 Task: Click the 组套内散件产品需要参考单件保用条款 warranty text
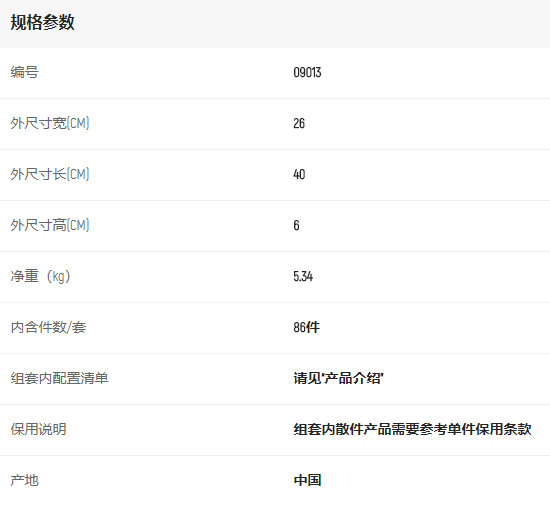point(412,429)
